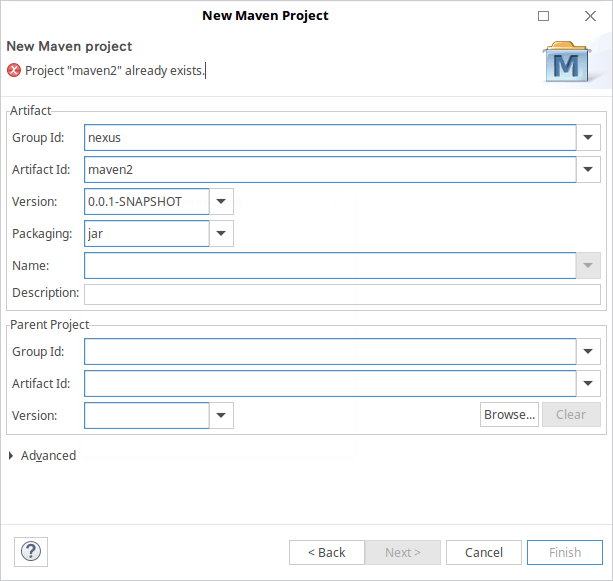Click the Parent Project Artifact Id field

[x=330, y=383]
